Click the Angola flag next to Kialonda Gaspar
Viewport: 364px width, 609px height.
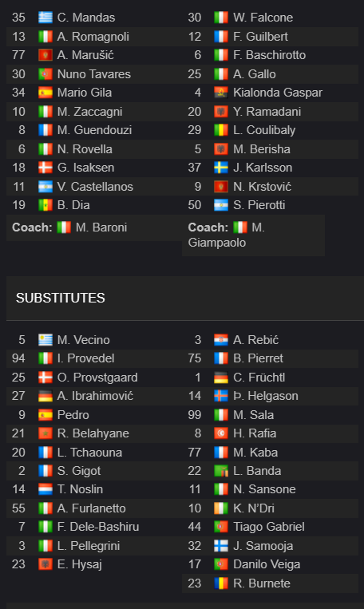click(221, 93)
